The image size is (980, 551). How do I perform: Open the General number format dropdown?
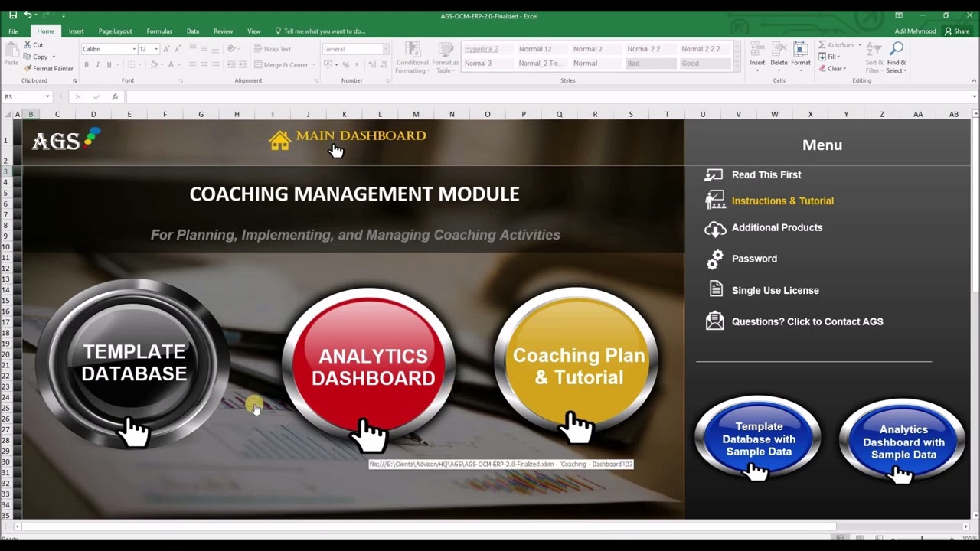click(x=385, y=49)
